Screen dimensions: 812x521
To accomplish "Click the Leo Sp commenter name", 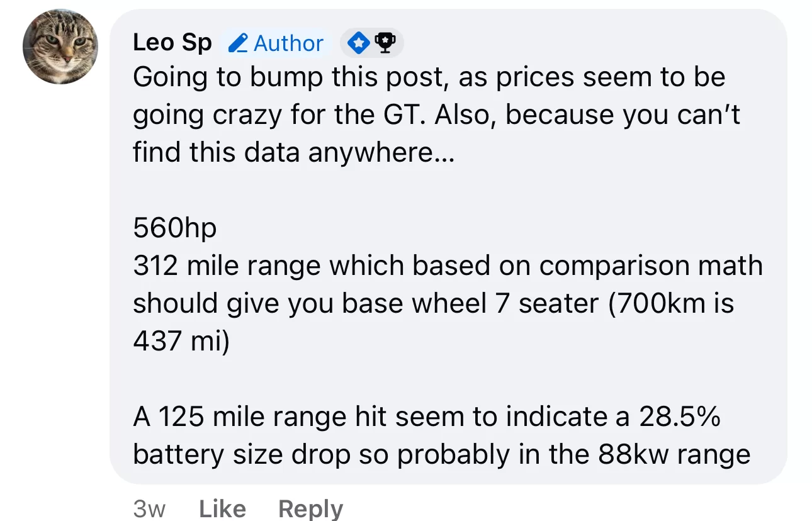I will coord(172,43).
